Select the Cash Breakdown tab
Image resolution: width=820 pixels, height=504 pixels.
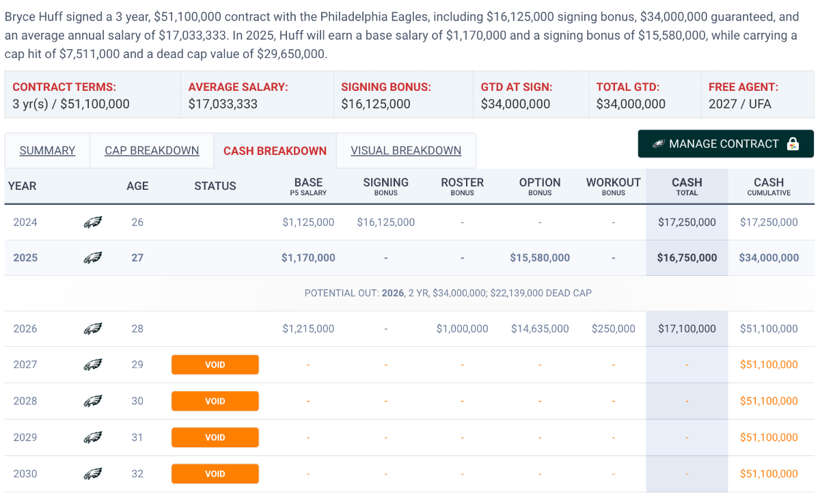[275, 151]
